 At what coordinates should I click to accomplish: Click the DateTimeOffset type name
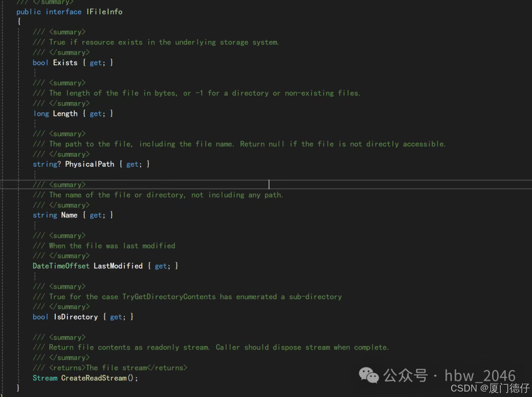[61, 266]
